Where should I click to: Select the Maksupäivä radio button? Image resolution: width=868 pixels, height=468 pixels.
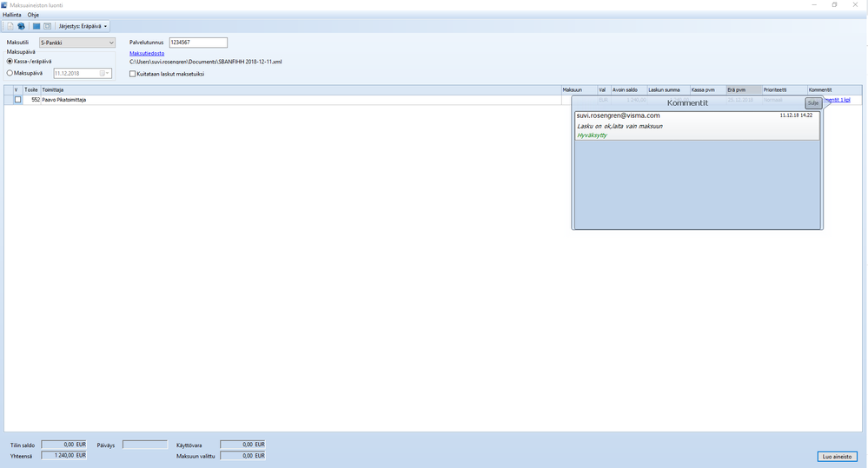(x=10, y=73)
